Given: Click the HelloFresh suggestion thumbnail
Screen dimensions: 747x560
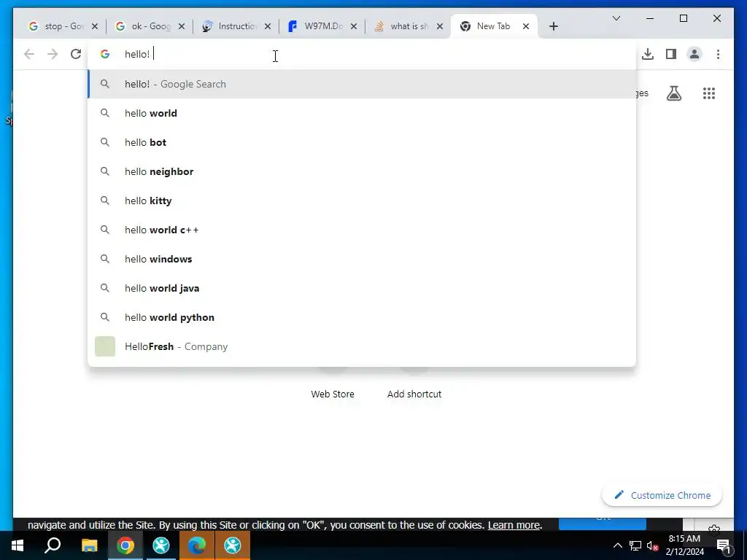Looking at the screenshot, I should tap(105, 346).
